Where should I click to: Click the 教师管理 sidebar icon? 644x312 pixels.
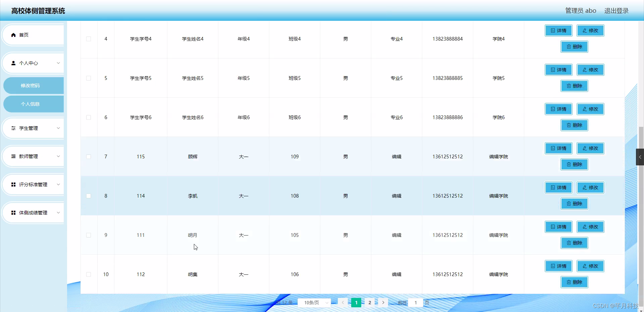tap(13, 156)
